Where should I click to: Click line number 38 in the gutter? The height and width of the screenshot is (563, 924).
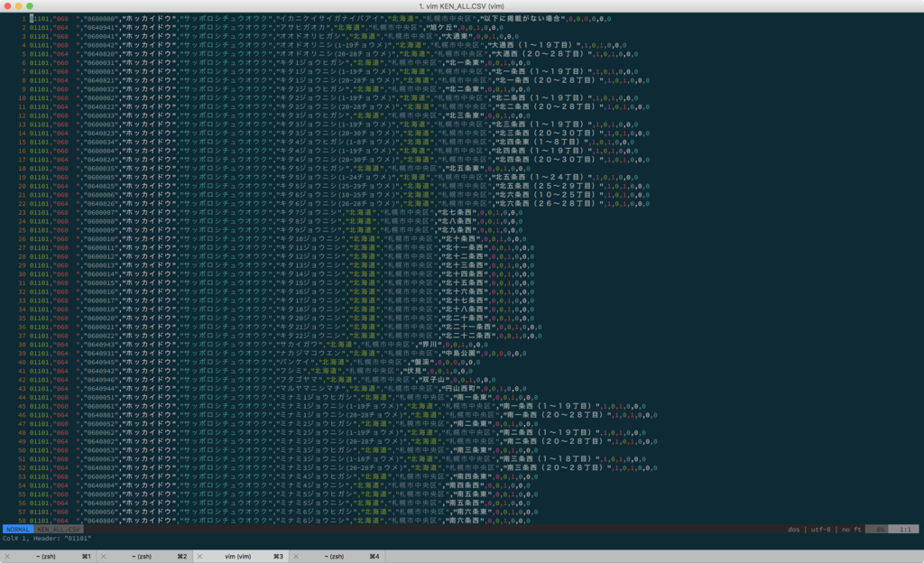(x=23, y=345)
